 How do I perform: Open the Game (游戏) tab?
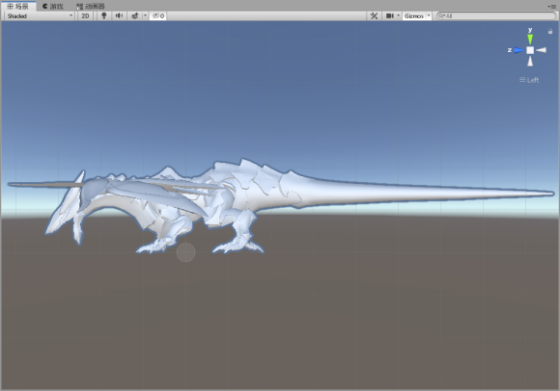click(52, 6)
